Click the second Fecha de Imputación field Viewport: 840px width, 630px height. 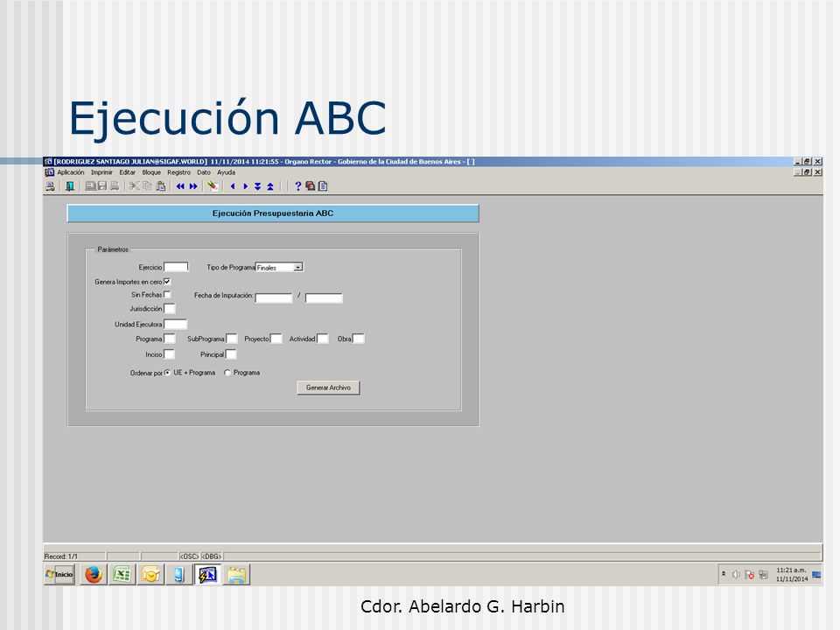(324, 297)
